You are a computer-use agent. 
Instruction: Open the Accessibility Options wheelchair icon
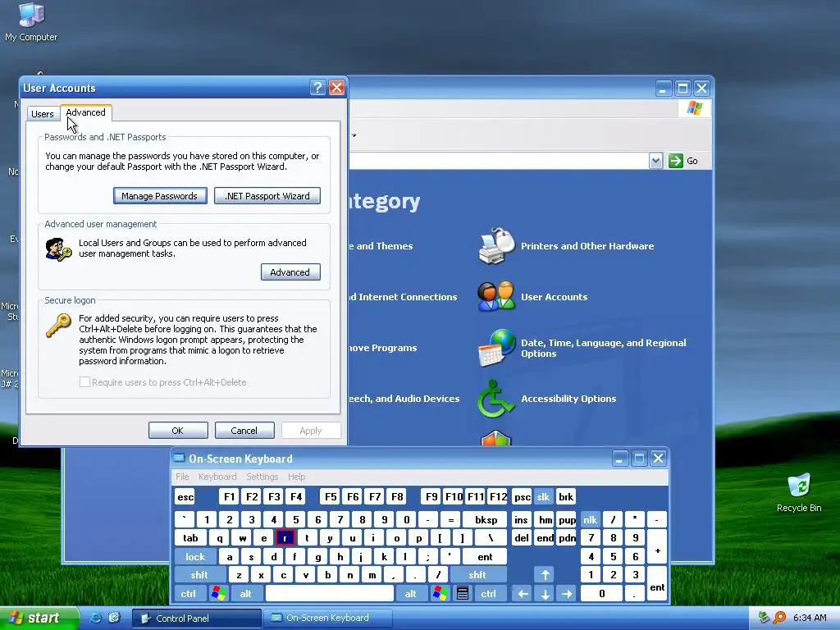point(496,399)
